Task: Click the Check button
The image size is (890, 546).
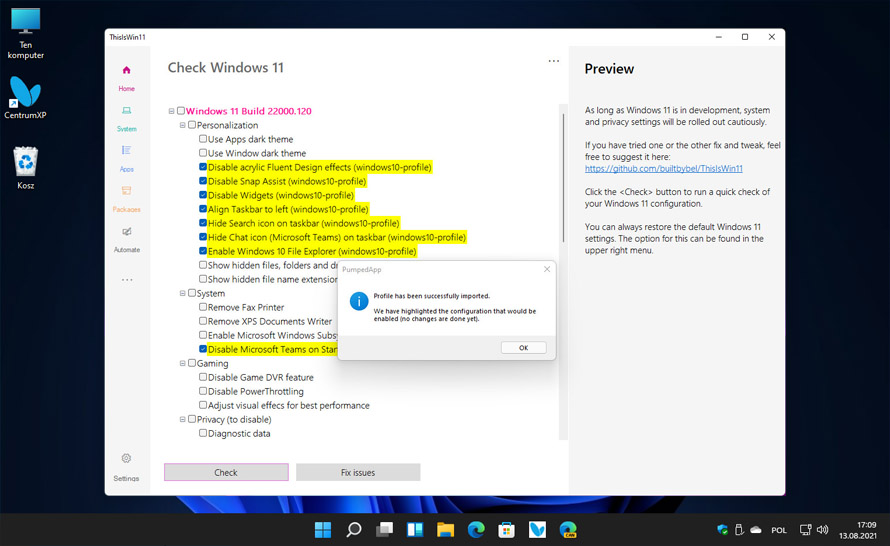Action: 226,472
